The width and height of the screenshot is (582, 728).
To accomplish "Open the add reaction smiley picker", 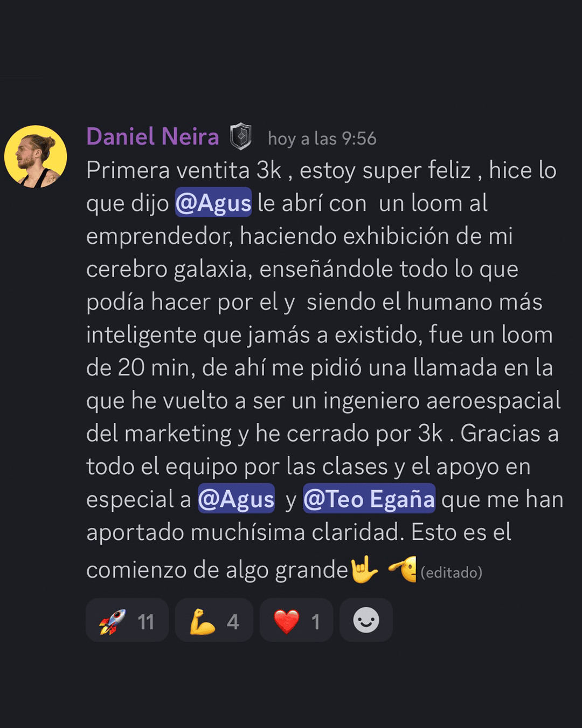I will 366,620.
